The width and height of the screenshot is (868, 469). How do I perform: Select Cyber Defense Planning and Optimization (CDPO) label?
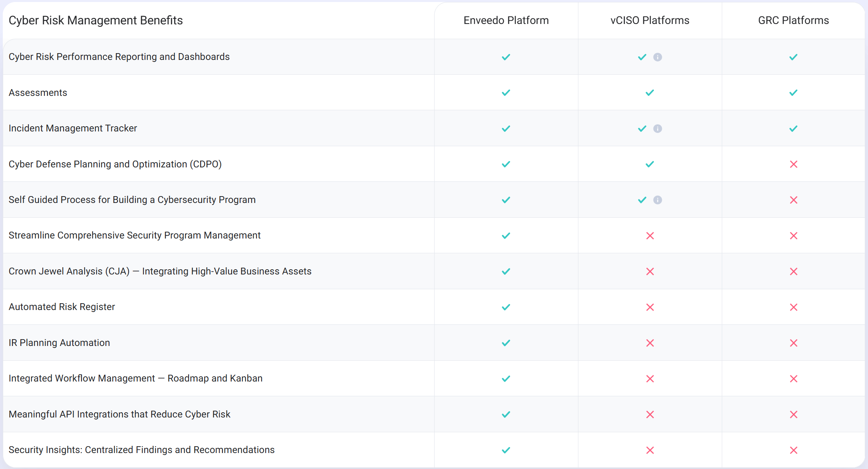tap(115, 164)
